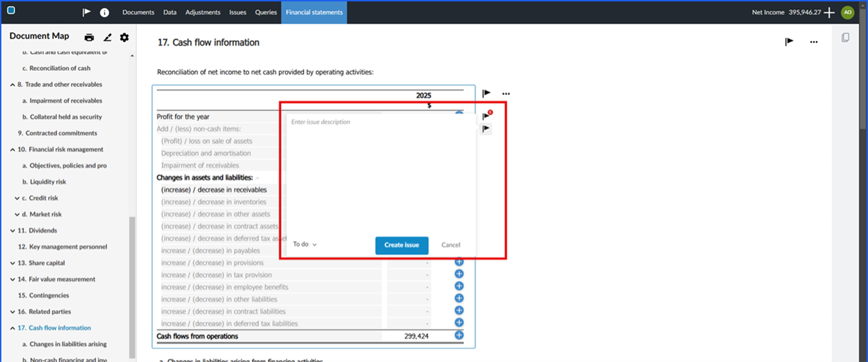Click plus icon on contract liabilities row
Image resolution: width=868 pixels, height=362 pixels.
point(459,311)
